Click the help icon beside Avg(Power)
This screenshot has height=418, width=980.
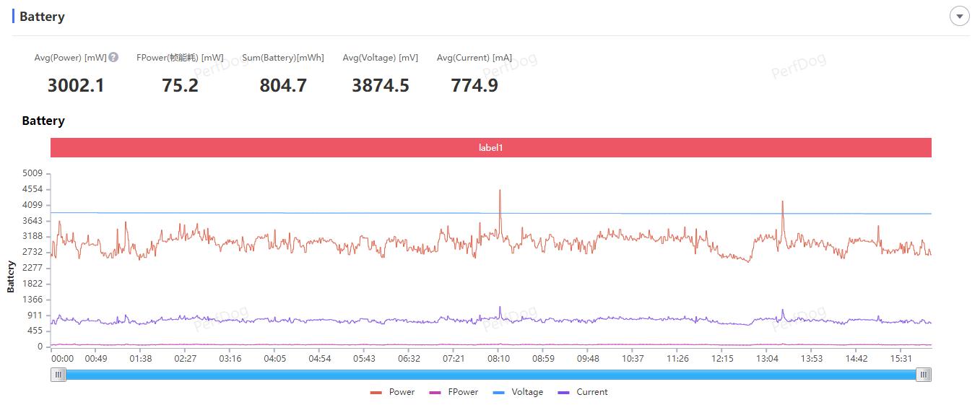[113, 58]
